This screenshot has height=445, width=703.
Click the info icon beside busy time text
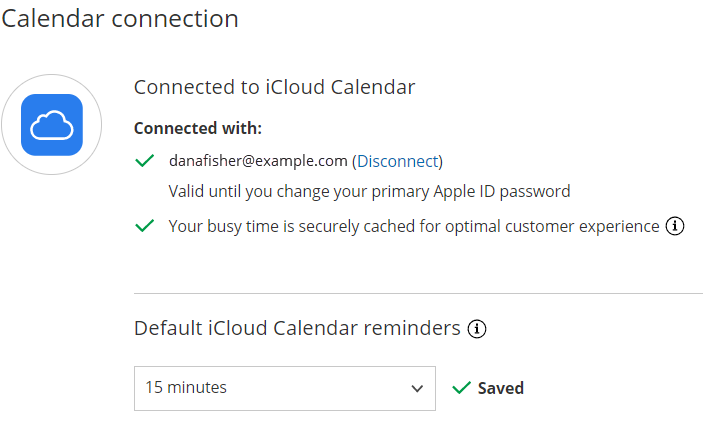(x=675, y=226)
